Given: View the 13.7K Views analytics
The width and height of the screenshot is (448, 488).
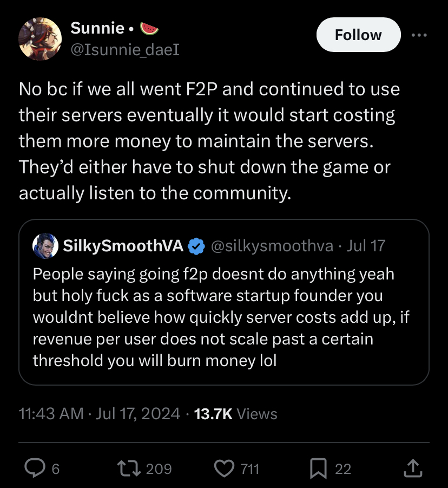Looking at the screenshot, I should click(x=235, y=414).
